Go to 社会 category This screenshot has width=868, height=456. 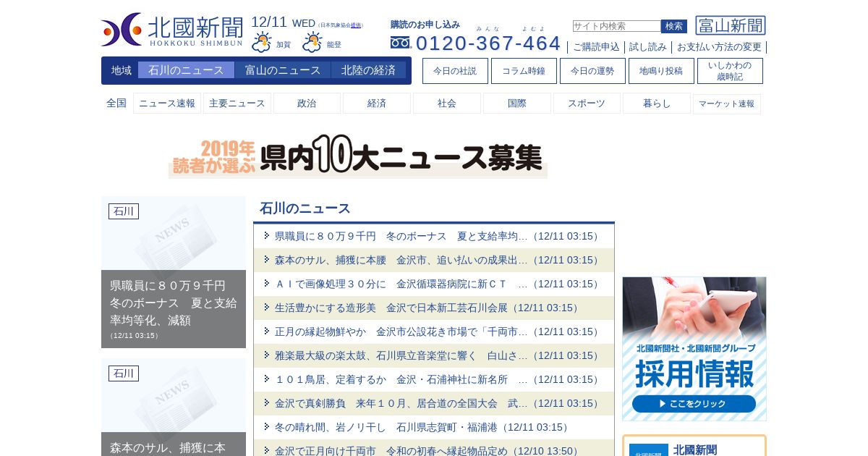[x=447, y=104]
